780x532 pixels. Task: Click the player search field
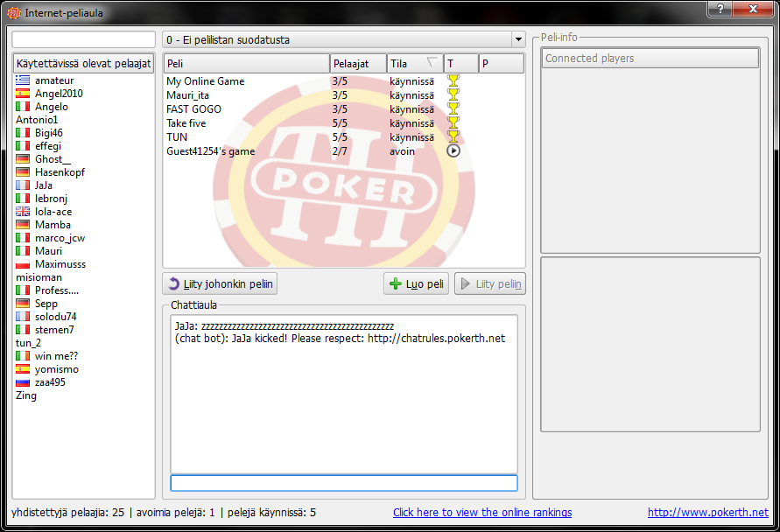tap(83, 40)
